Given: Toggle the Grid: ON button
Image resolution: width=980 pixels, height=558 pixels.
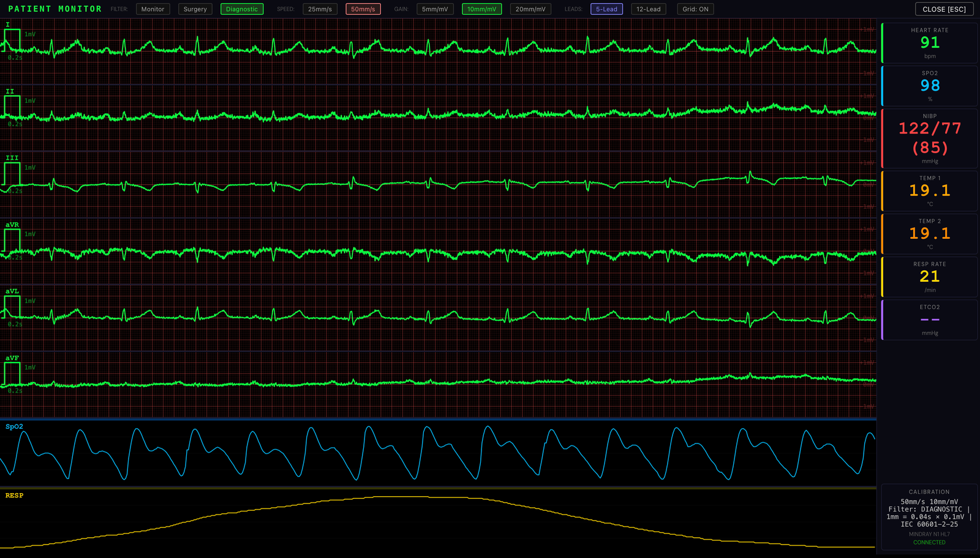Looking at the screenshot, I should point(696,9).
